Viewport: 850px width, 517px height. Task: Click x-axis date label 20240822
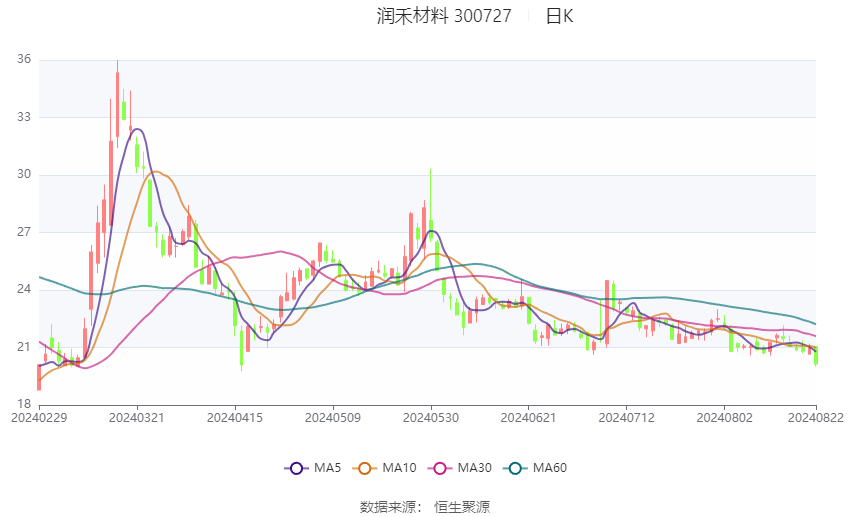tap(816, 418)
